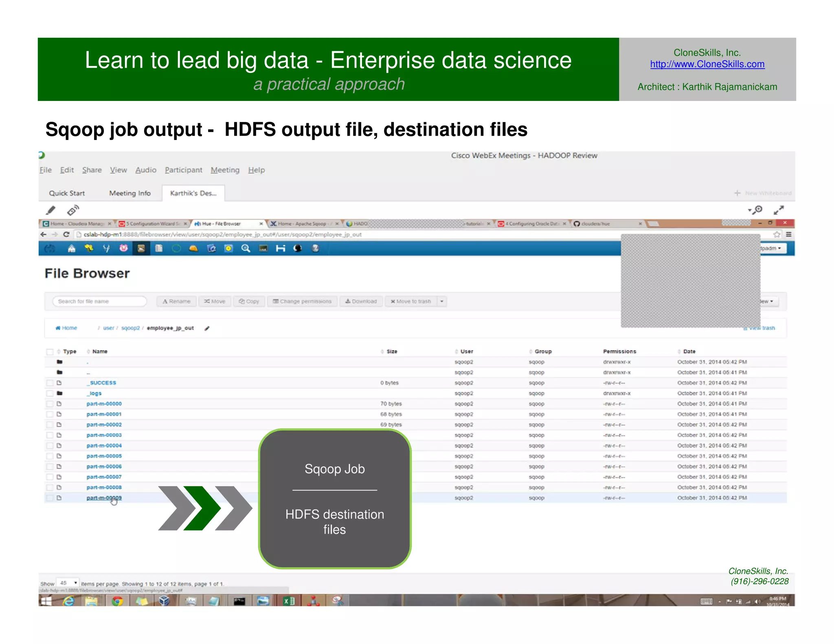The width and height of the screenshot is (834, 644).
Task: Open the New dropdown button
Action: click(x=769, y=302)
